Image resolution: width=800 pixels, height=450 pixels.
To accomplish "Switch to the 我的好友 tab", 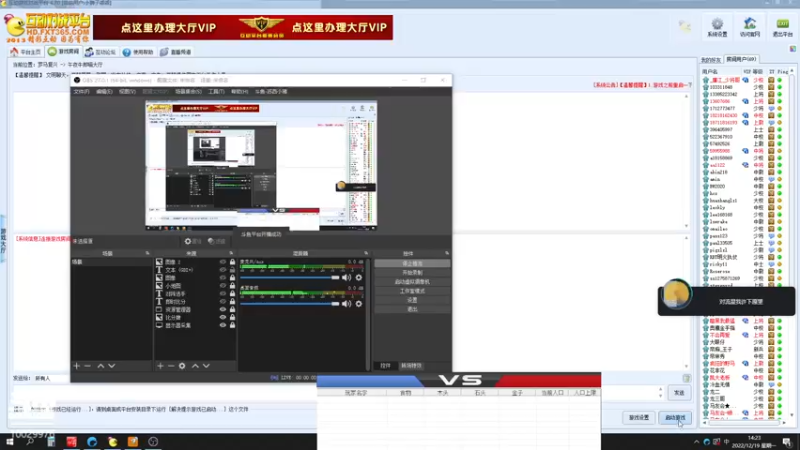I will [711, 60].
